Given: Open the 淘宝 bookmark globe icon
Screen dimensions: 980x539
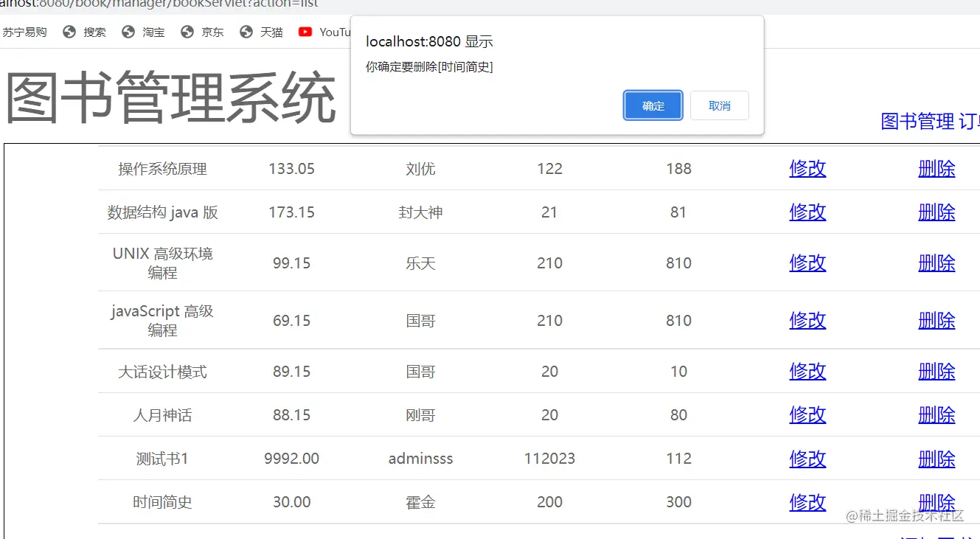Looking at the screenshot, I should coord(128,32).
